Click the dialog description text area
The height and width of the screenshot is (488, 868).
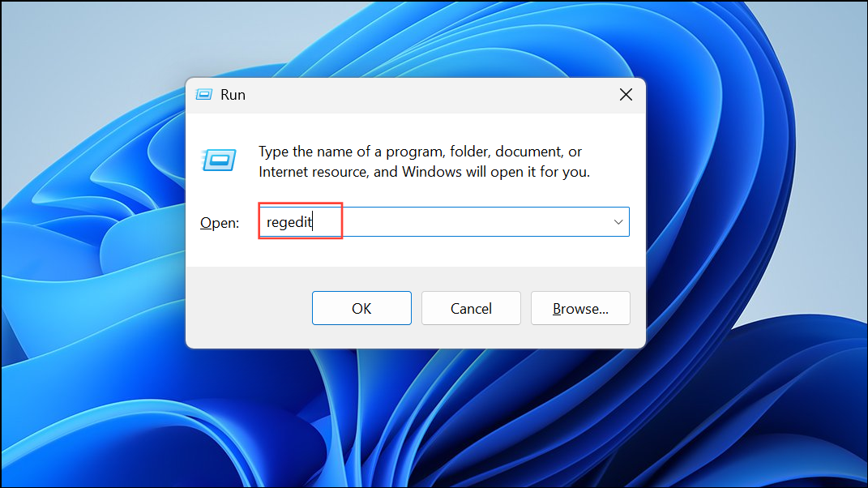[421, 160]
